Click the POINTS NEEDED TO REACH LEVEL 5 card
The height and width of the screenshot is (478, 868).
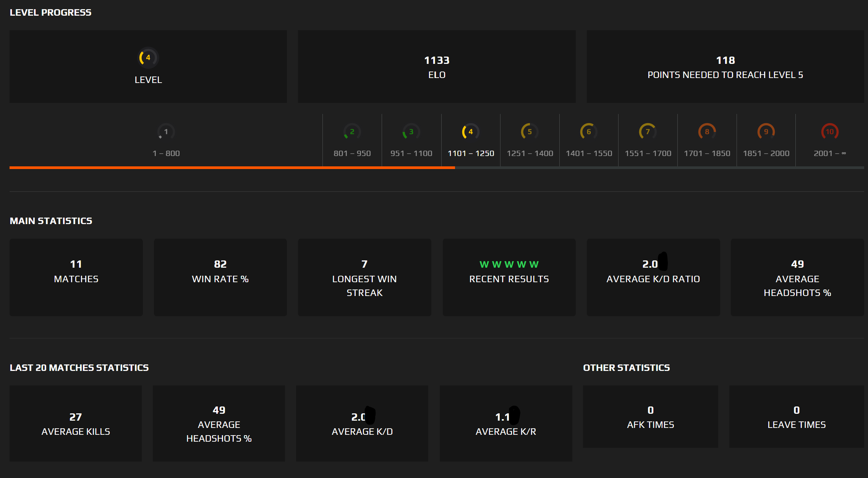coord(725,67)
